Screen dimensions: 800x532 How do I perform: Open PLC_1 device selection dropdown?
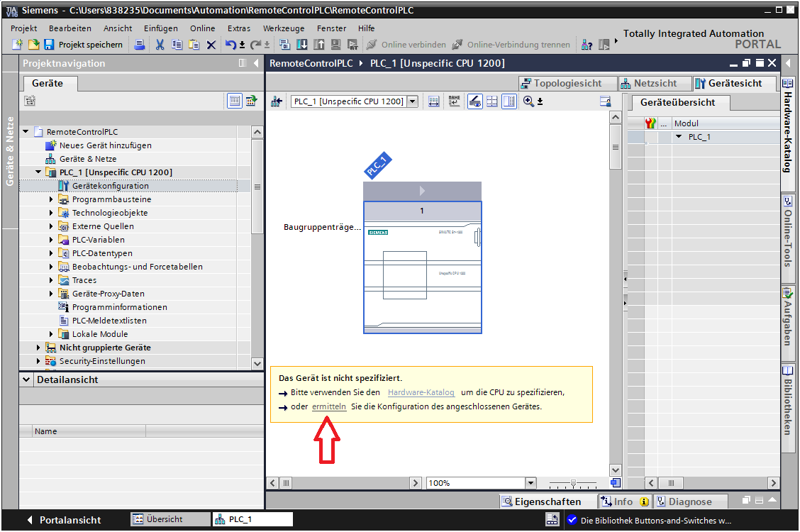[413, 101]
